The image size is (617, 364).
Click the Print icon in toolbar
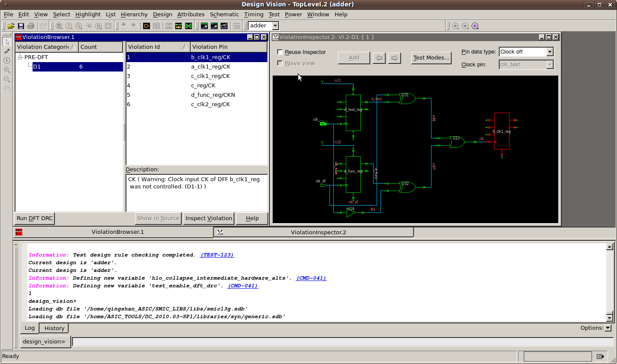click(x=30, y=26)
